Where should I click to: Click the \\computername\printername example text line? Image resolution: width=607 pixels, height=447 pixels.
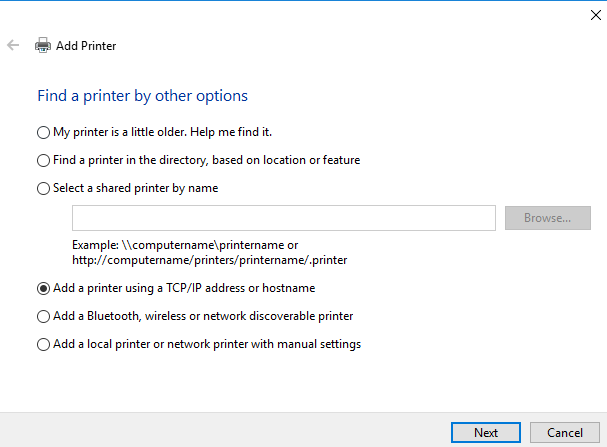tap(185, 245)
